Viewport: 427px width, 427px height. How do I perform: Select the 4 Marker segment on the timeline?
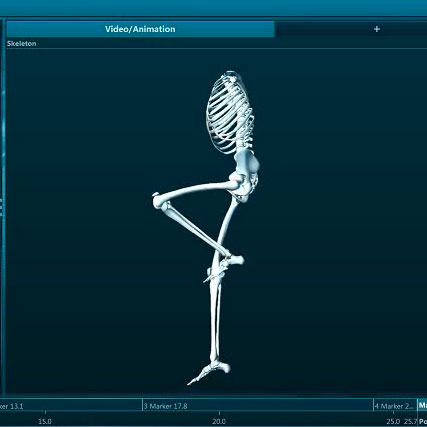395,406
